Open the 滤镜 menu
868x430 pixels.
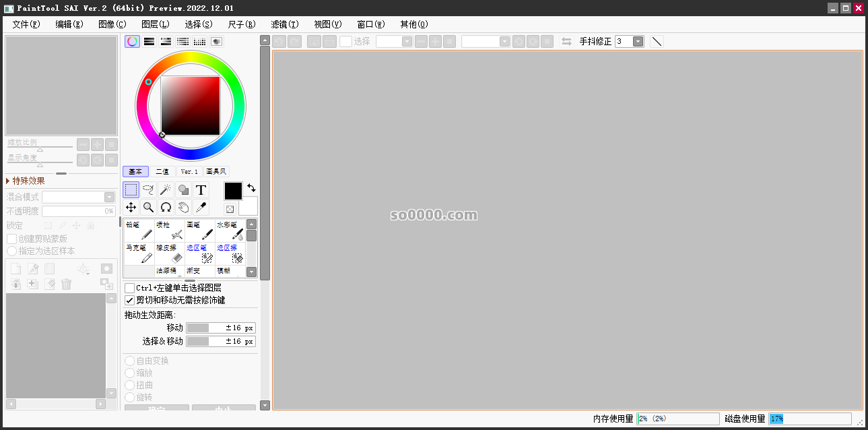284,24
